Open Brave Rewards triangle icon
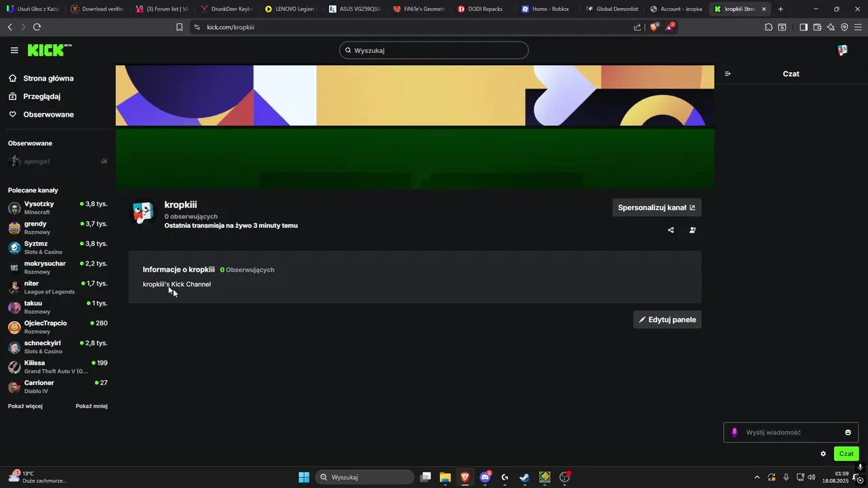This screenshot has width=868, height=488. pos(670,27)
